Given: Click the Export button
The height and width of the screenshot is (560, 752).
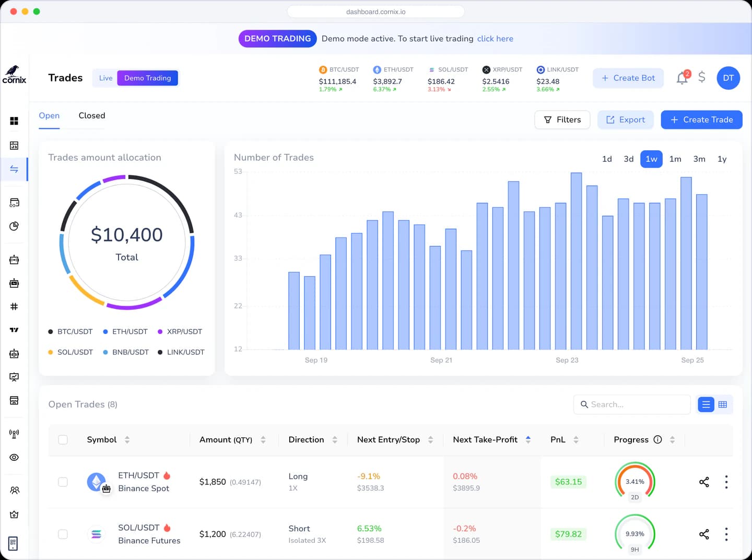Looking at the screenshot, I should (x=625, y=120).
